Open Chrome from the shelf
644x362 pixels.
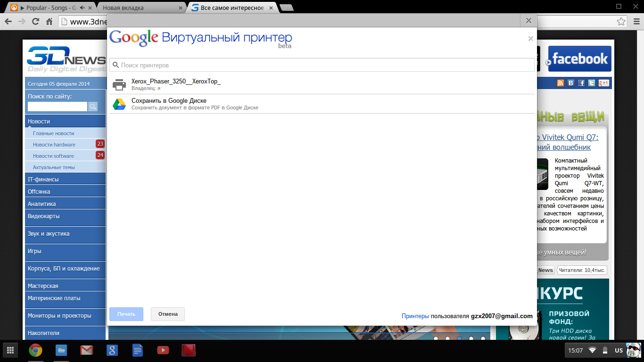coord(35,350)
